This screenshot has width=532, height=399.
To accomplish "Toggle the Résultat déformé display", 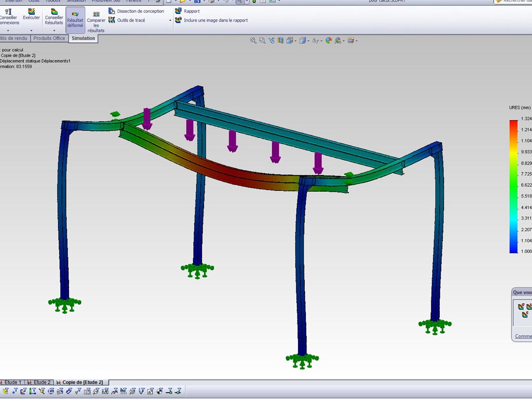I will (75, 20).
